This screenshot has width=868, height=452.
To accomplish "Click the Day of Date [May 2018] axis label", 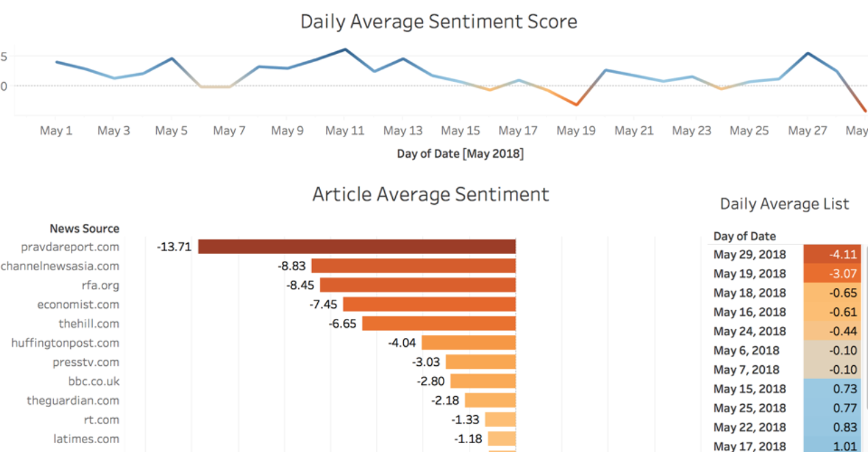I will click(461, 154).
